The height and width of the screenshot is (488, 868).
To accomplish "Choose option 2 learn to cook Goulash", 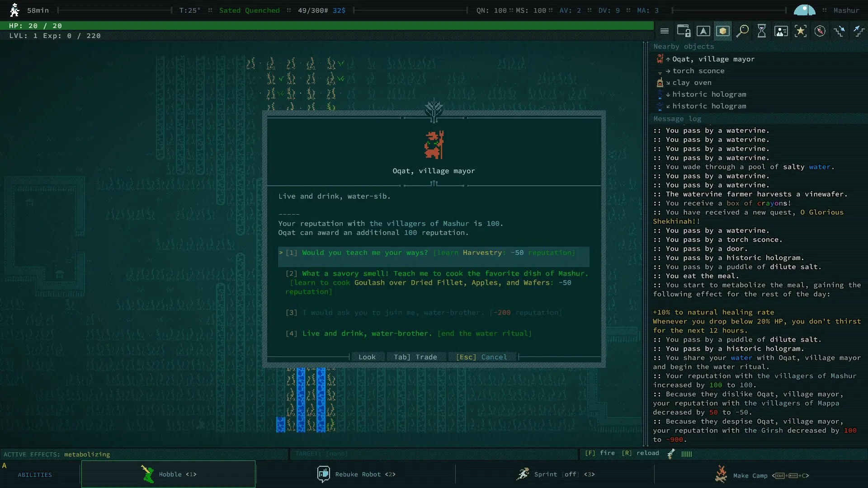I will (x=434, y=282).
